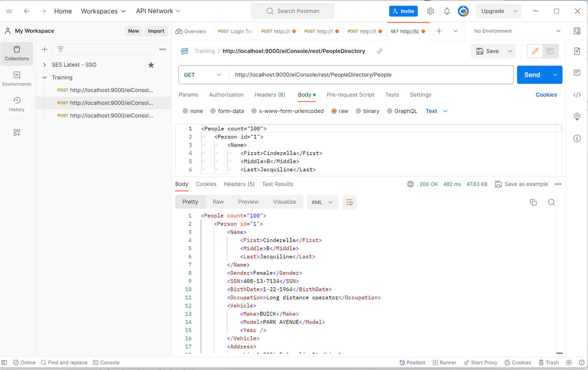Open Collections in the sidebar

[x=17, y=53]
